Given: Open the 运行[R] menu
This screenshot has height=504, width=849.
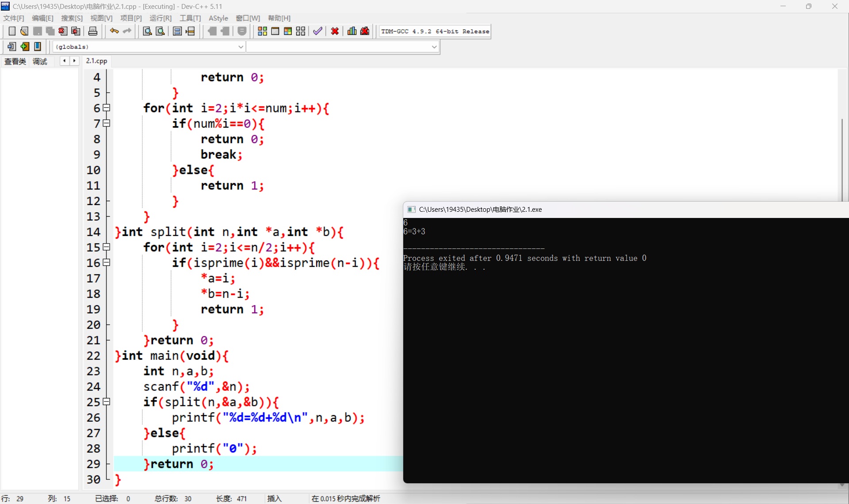Looking at the screenshot, I should coord(160,18).
